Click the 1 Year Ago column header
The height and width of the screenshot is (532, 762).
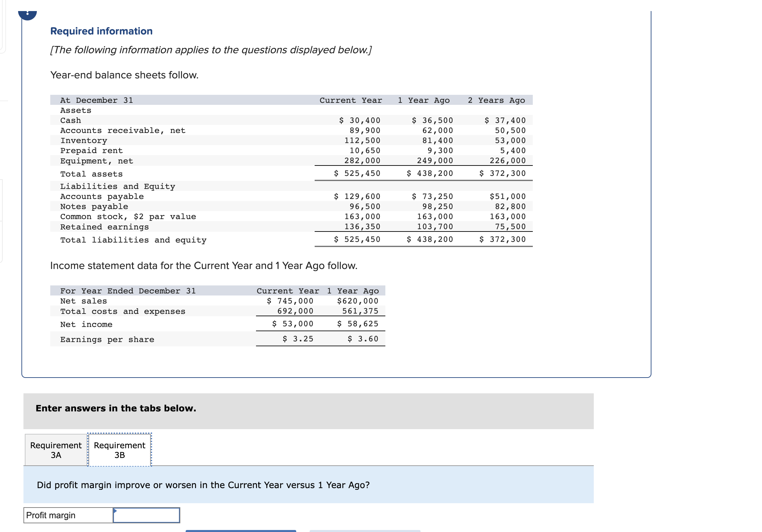pos(423,100)
